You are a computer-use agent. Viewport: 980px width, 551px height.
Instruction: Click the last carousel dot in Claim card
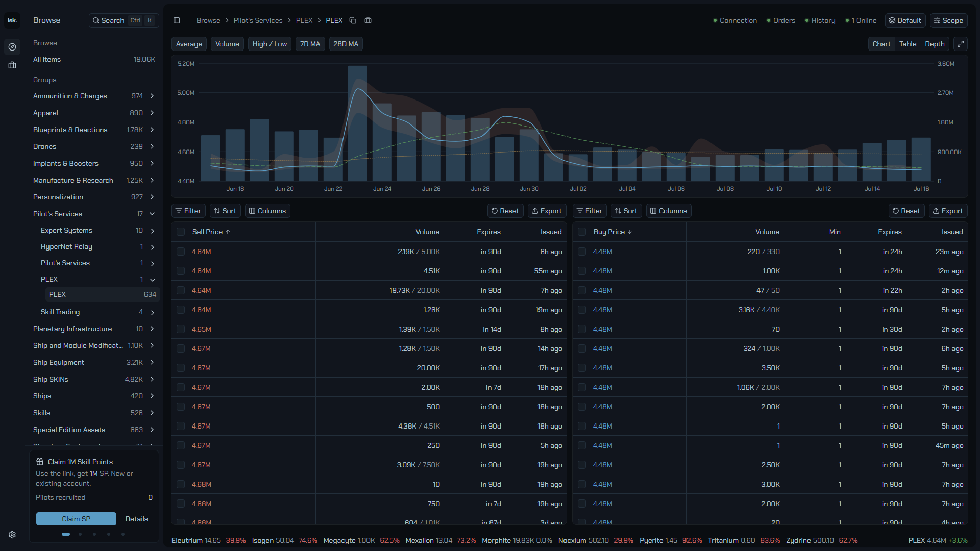point(123,534)
